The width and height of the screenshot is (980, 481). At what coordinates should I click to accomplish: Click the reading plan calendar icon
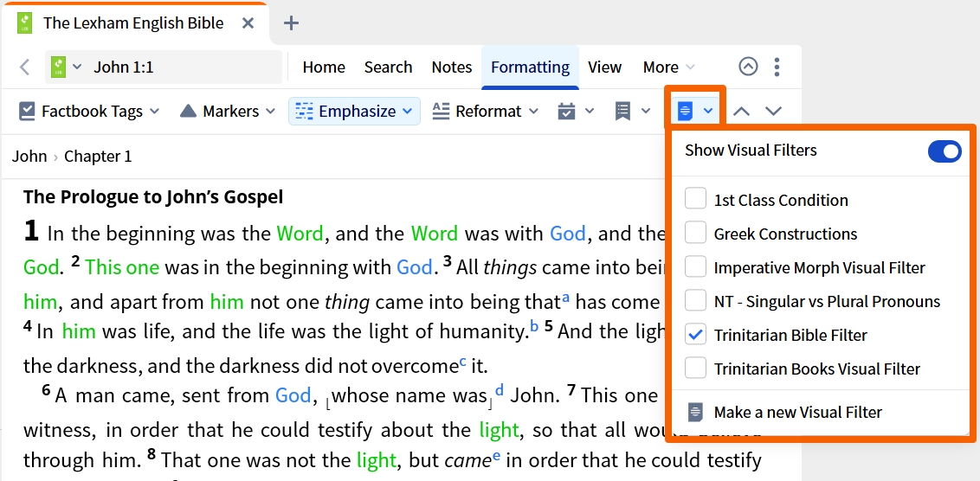566,112
